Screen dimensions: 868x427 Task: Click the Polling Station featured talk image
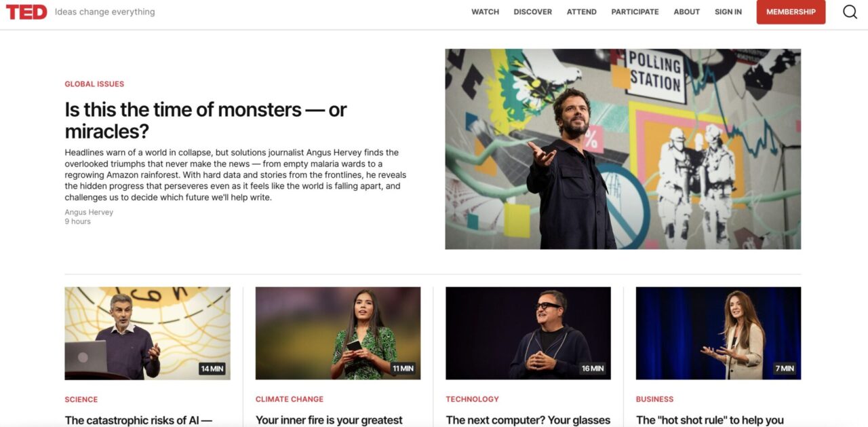click(x=623, y=149)
